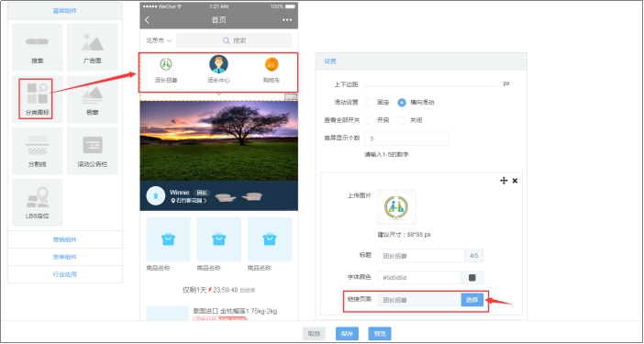Tap the orange 购物车 cart icon
Screen dimensions: 644x344
272,64
